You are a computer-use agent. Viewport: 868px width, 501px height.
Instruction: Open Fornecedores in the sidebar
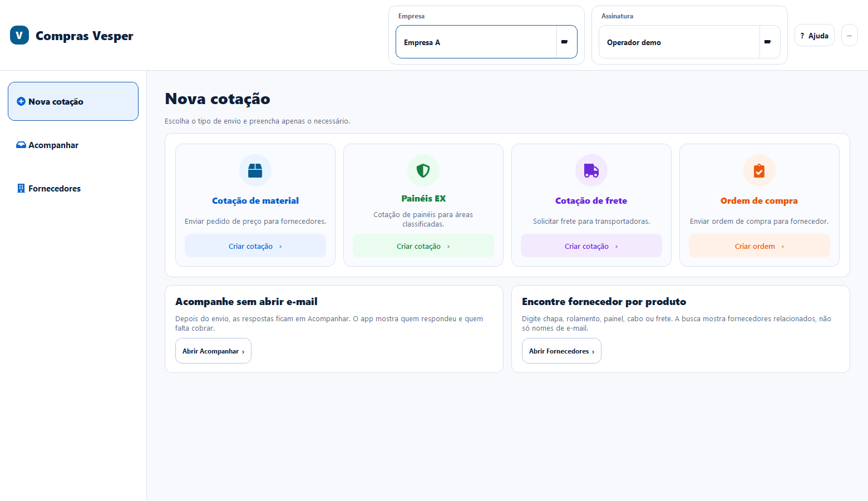coord(73,188)
